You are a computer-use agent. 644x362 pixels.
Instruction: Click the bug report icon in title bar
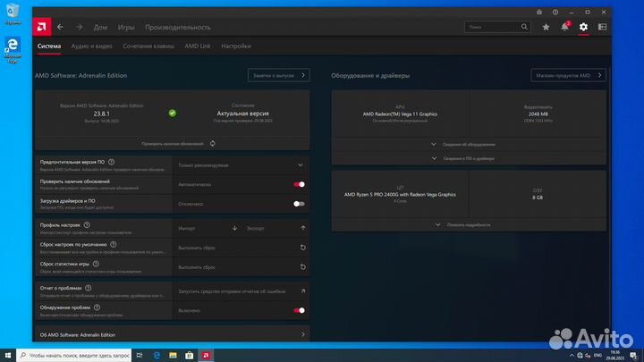coord(539,13)
